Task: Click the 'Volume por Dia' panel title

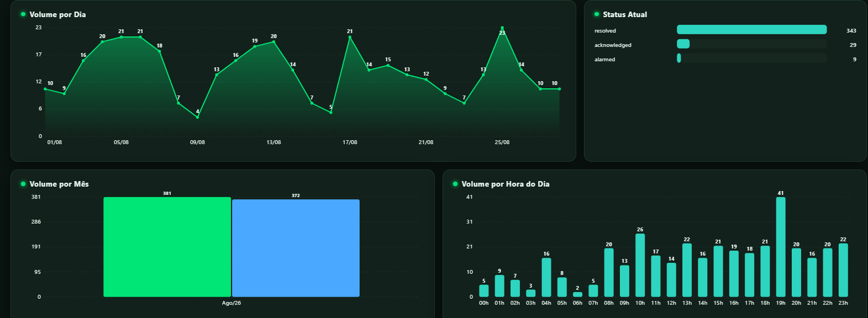Action: tap(57, 14)
